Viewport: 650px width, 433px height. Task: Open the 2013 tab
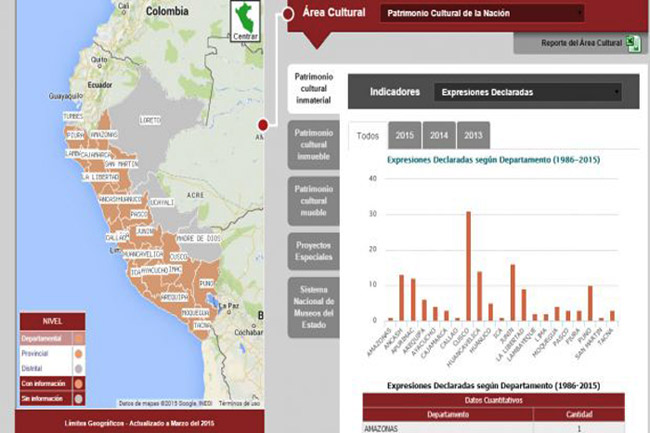(x=473, y=135)
